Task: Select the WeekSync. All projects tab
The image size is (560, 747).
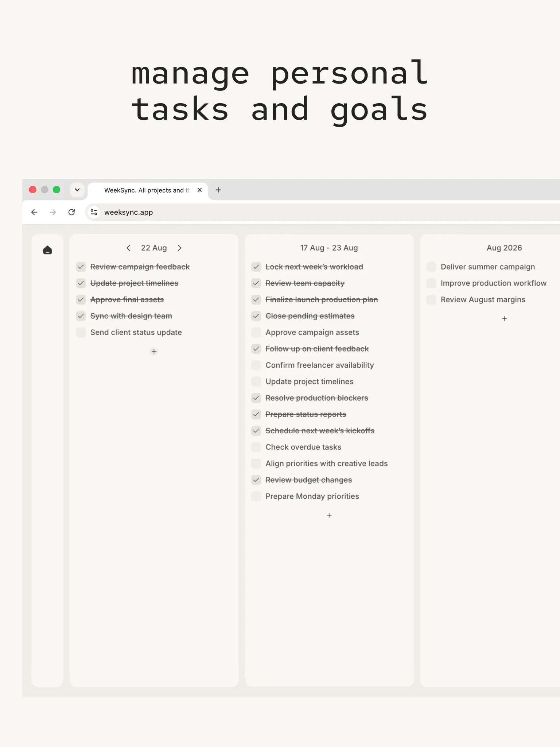Action: tap(148, 190)
